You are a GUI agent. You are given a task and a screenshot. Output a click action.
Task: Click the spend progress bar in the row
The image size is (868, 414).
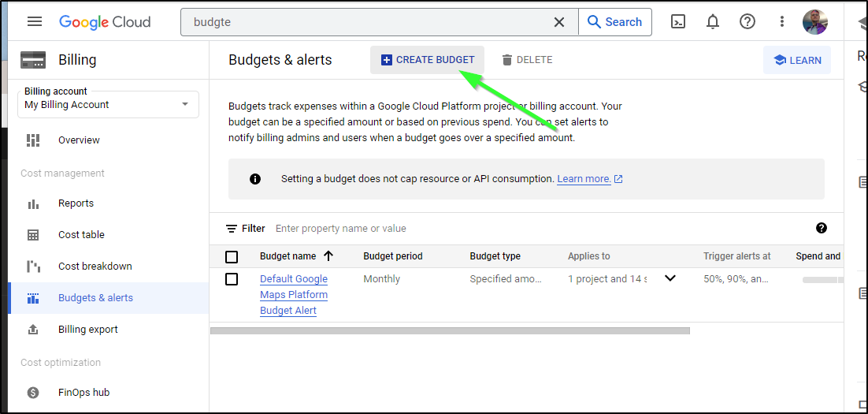click(x=822, y=280)
